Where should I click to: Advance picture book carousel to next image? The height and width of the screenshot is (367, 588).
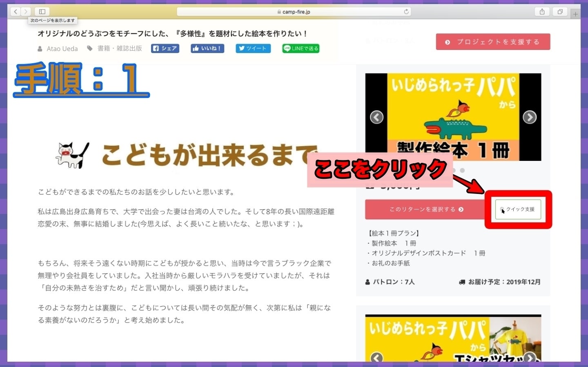click(x=530, y=117)
